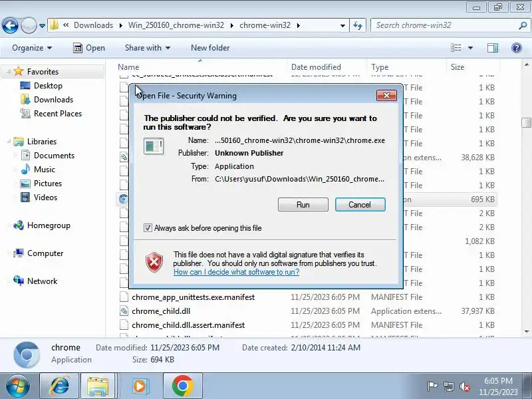Open Explorer help icon
Image resolution: width=532 pixels, height=399 pixels.
(x=517, y=48)
